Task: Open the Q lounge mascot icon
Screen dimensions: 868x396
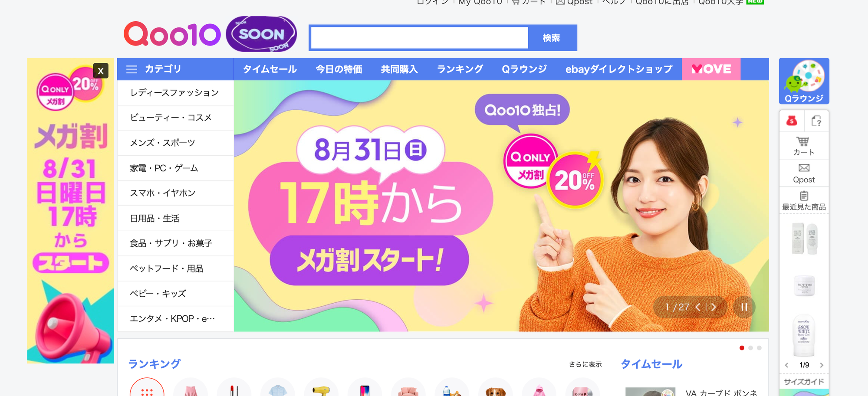Action: point(804,81)
